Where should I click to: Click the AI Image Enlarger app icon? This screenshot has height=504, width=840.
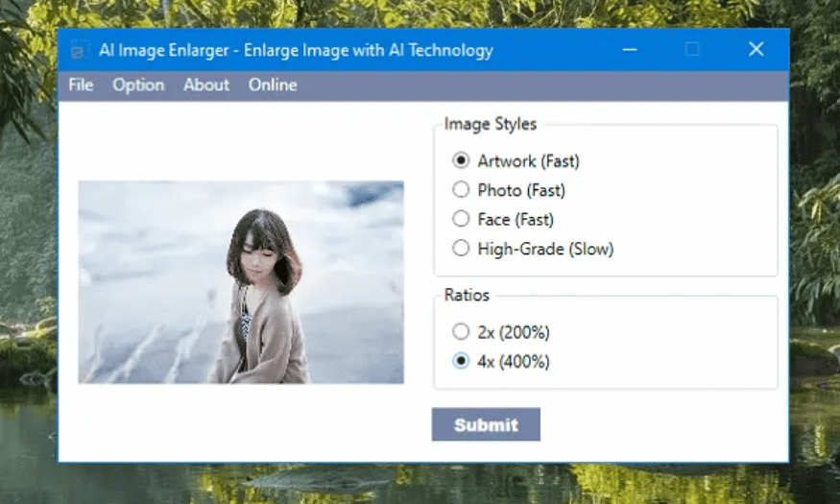(x=78, y=50)
